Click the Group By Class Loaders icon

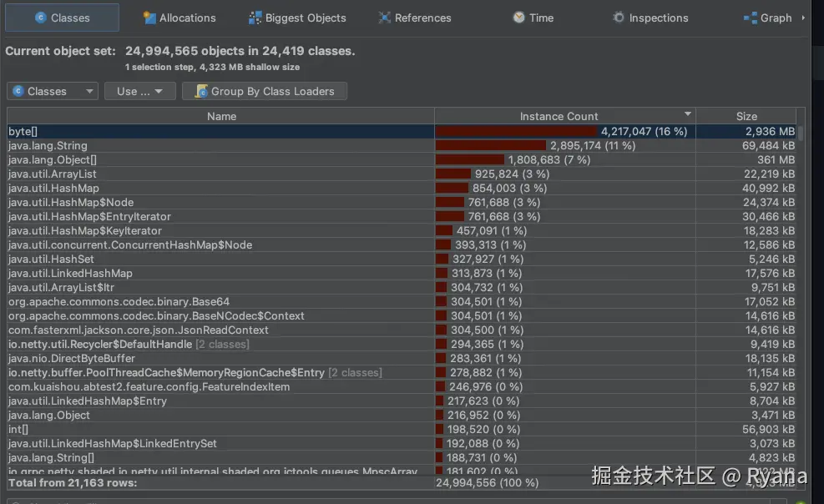click(201, 91)
